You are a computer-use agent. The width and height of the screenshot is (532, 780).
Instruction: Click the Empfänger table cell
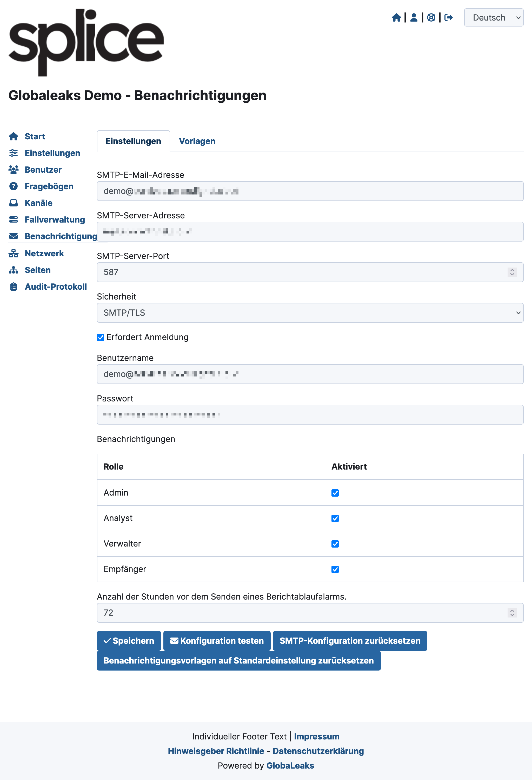[x=211, y=569]
